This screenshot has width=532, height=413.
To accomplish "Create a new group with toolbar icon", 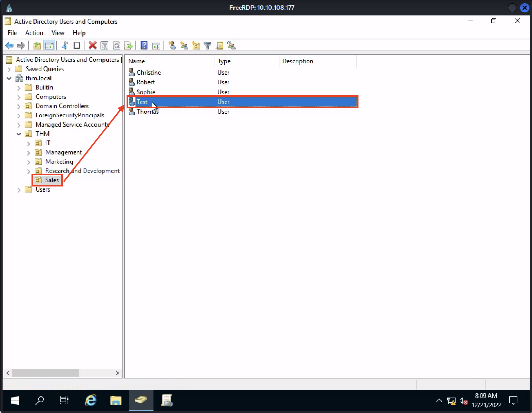I will [184, 45].
